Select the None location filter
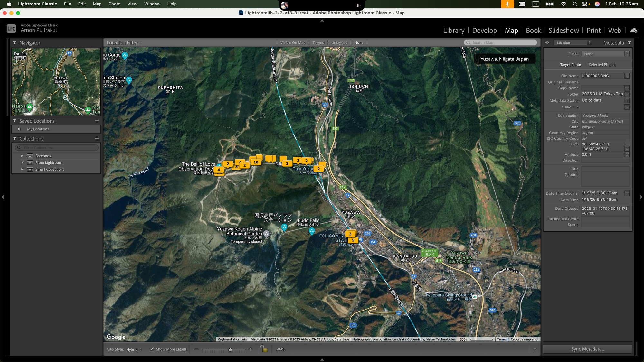 point(359,42)
